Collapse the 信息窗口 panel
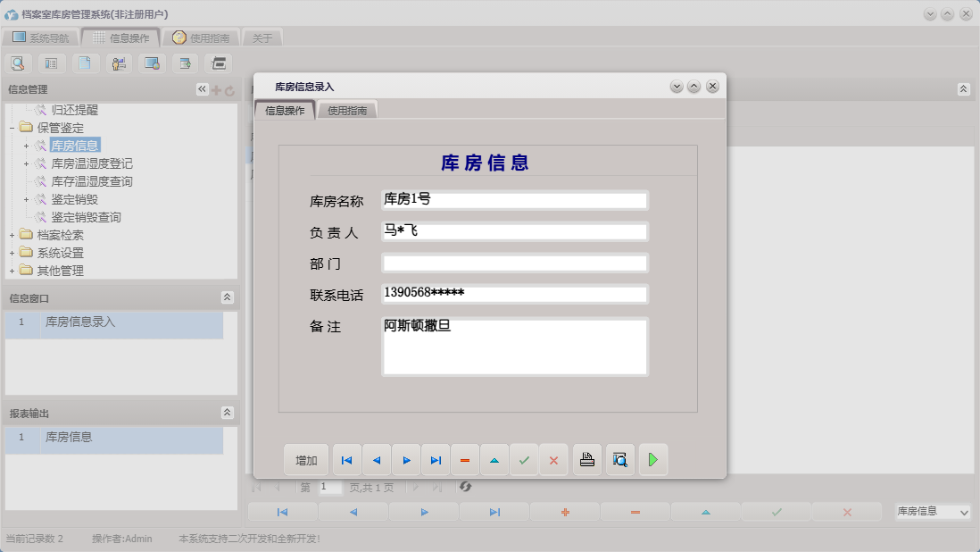 pyautogui.click(x=228, y=297)
